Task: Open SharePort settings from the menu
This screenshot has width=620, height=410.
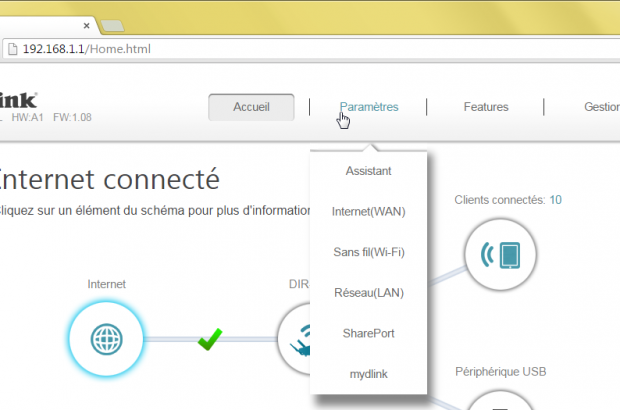Action: pyautogui.click(x=369, y=333)
